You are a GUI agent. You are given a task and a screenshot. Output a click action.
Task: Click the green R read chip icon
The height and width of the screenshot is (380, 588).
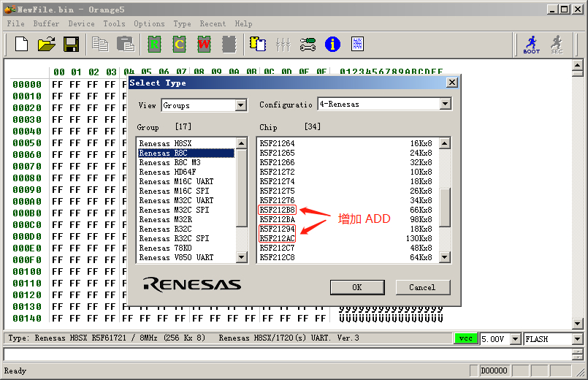[154, 45]
